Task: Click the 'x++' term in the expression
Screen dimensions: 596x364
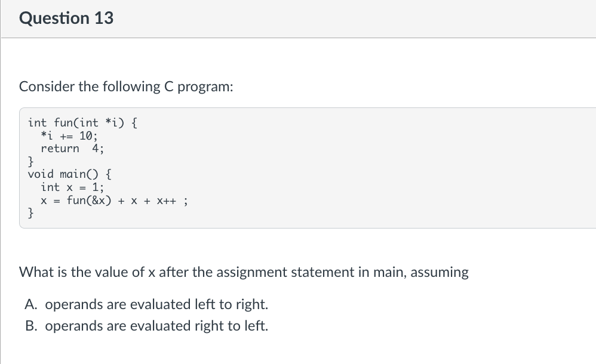Action: [x=167, y=200]
